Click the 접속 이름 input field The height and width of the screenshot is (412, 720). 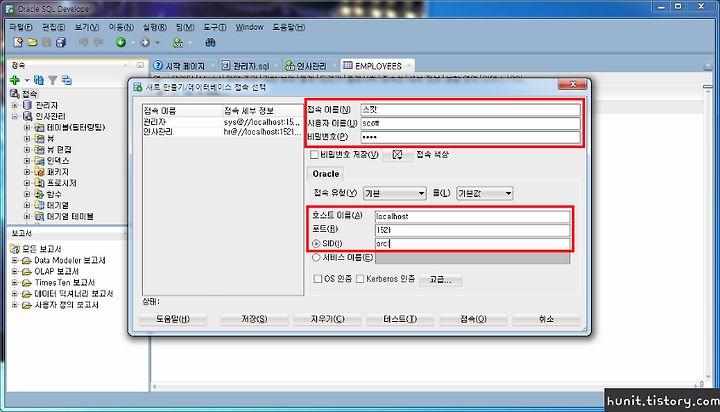[x=470, y=110]
